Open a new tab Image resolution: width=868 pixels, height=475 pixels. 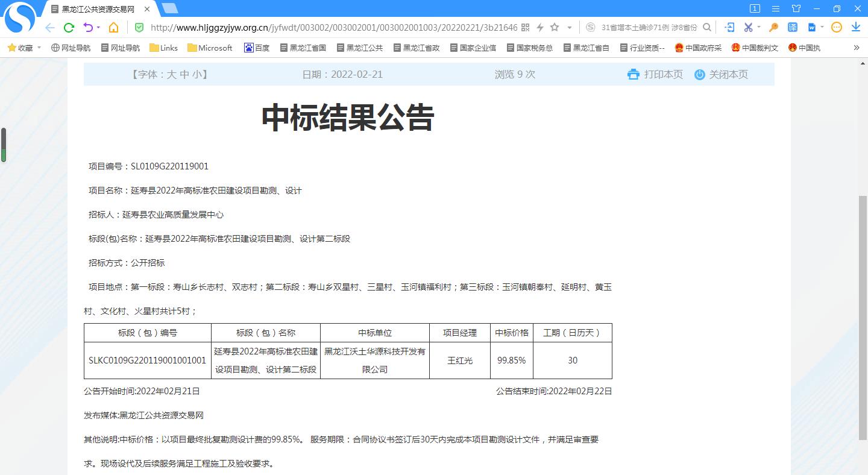170,8
